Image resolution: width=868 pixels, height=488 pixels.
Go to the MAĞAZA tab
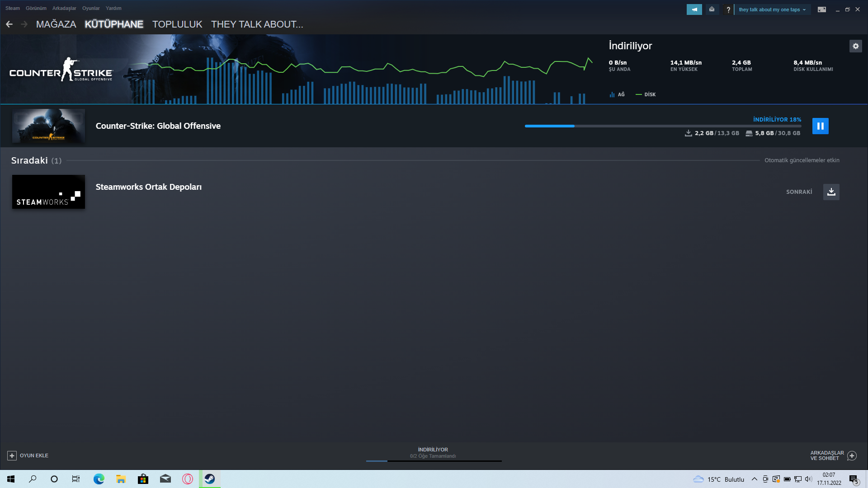tap(56, 24)
